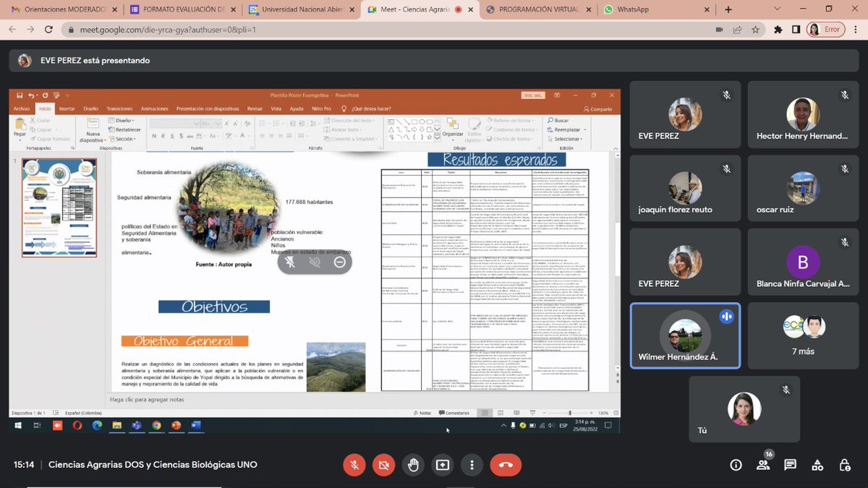Open the chat with everyone icon
868x488 pixels.
[790, 465]
